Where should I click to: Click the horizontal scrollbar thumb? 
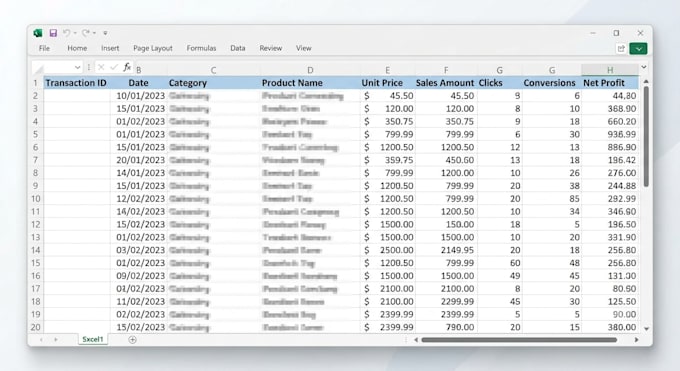pos(519,340)
